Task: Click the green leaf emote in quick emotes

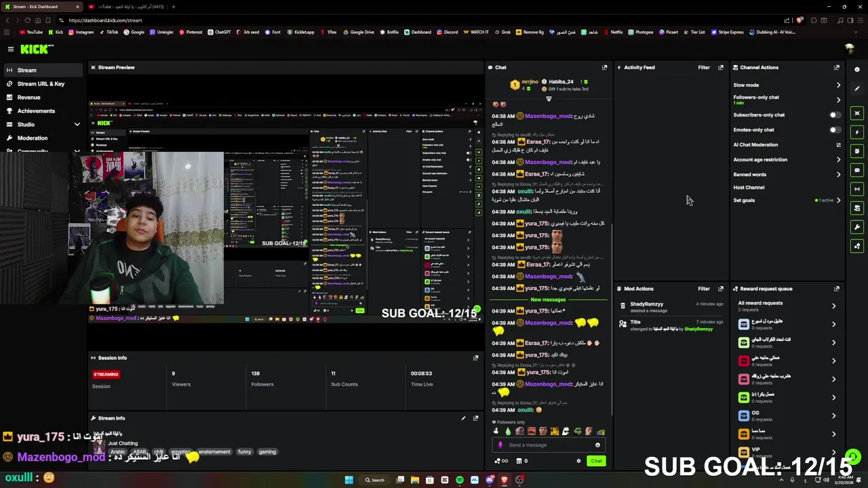Action: [x=507, y=431]
